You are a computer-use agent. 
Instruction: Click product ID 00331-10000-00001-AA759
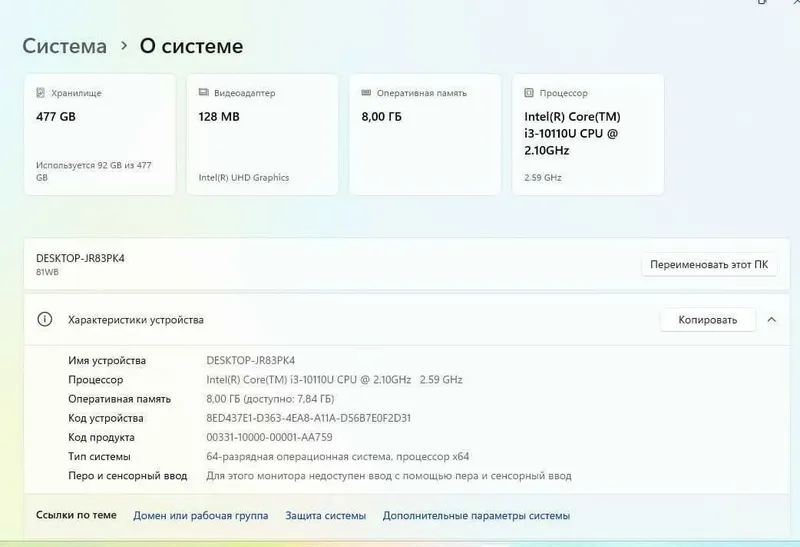(269, 437)
